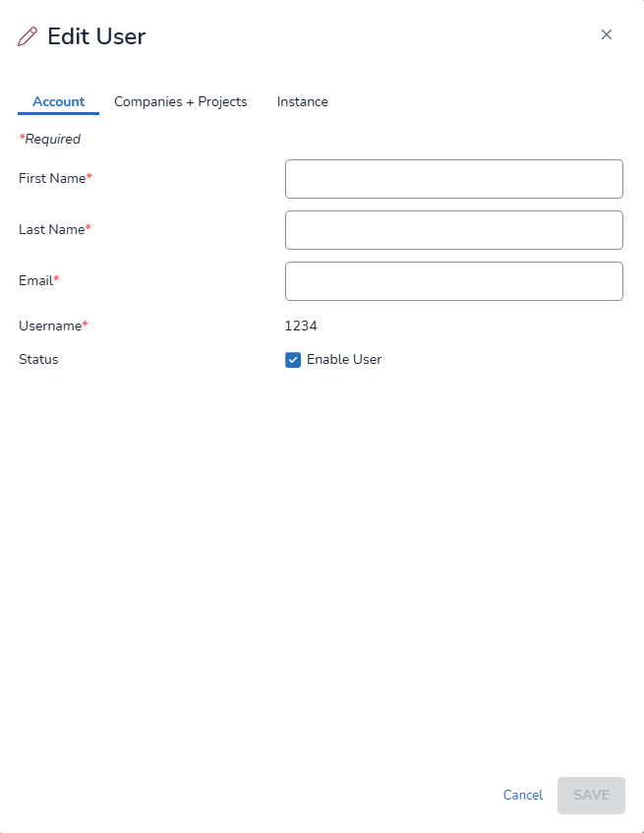Click the Edit User dialog title

(x=96, y=37)
